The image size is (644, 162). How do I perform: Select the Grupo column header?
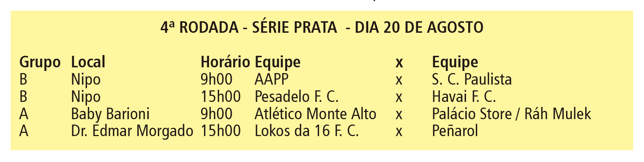40,62
